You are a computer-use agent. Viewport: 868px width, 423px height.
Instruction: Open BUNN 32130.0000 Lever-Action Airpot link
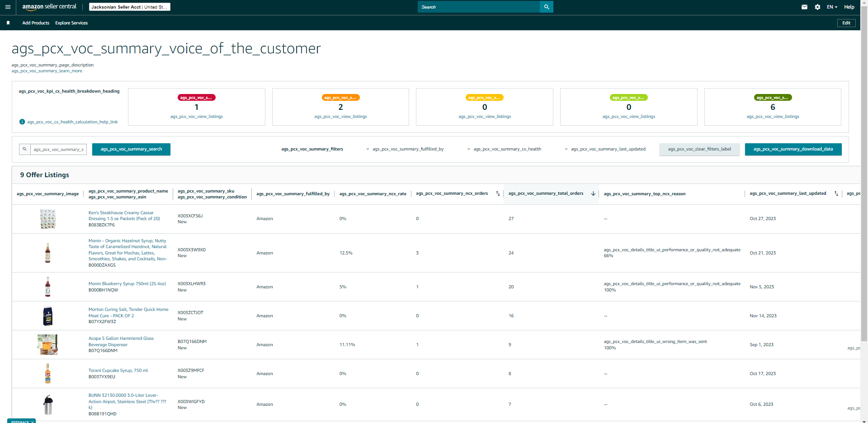pyautogui.click(x=127, y=401)
